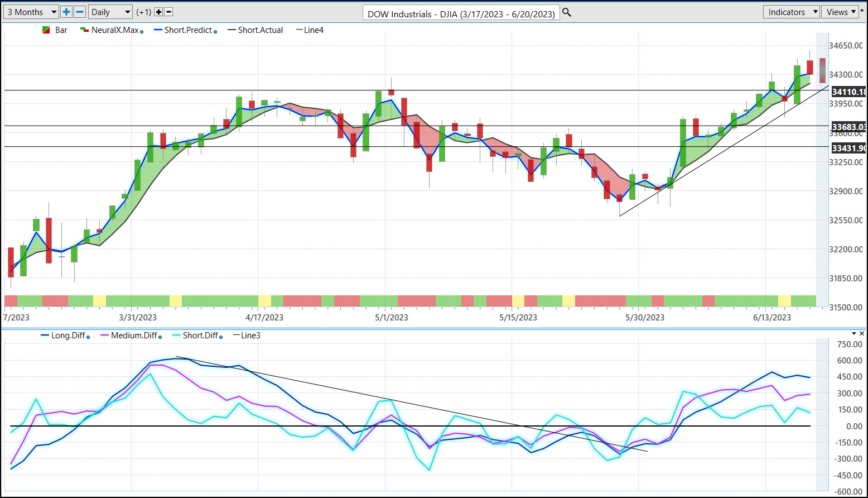The width and height of the screenshot is (868, 498).
Task: Click the 6/13/2023 date axis label
Action: (772, 317)
